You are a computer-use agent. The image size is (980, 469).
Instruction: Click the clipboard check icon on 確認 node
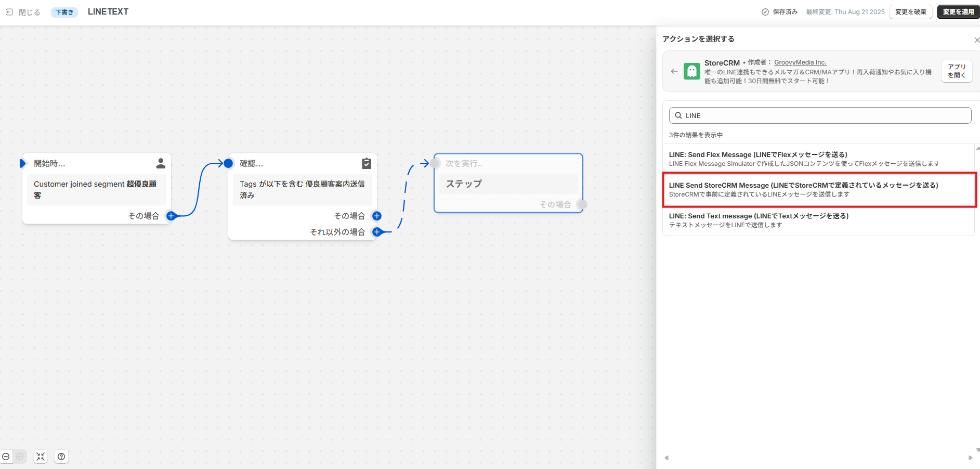tap(367, 163)
